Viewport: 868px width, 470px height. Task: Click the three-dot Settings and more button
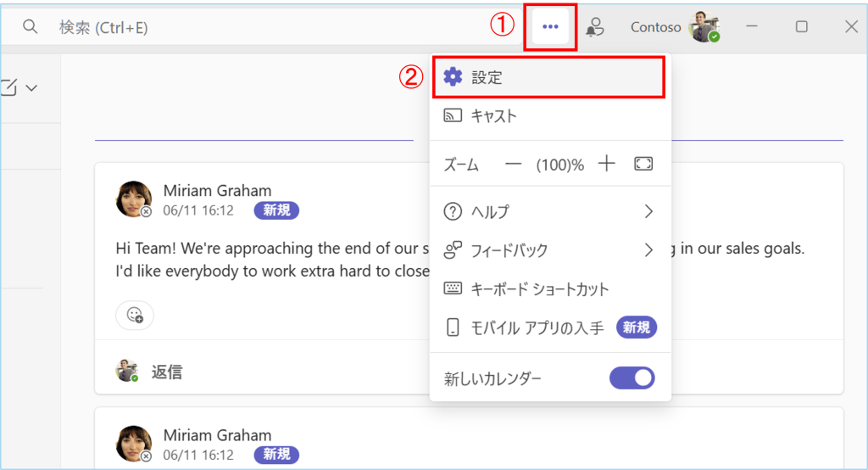550,27
